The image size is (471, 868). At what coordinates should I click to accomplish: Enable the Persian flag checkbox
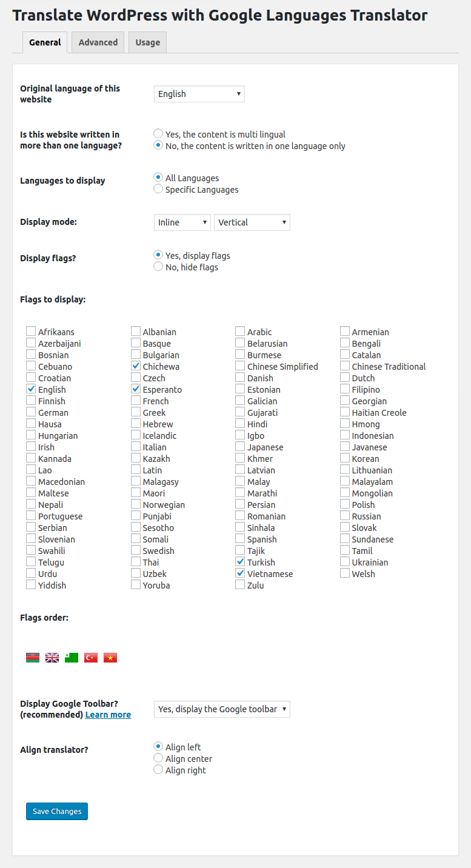pyautogui.click(x=240, y=504)
